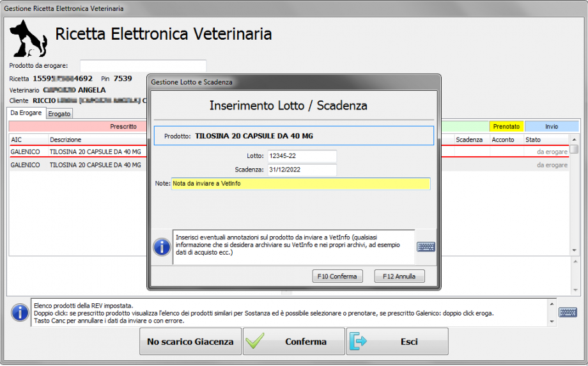588x366 pixels.
Task: Click the keyboard icon in the dialog
Action: (426, 247)
